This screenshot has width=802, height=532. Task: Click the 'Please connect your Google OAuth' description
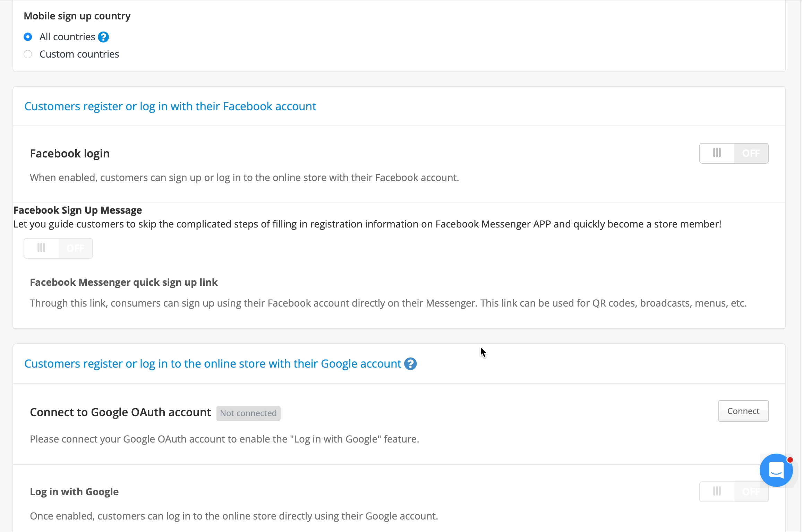(224, 439)
